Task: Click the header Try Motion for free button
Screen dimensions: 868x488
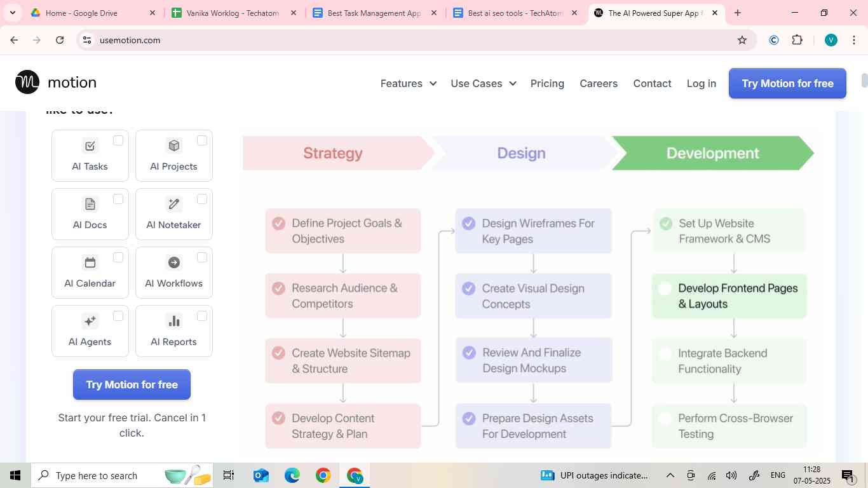Action: 787,83
